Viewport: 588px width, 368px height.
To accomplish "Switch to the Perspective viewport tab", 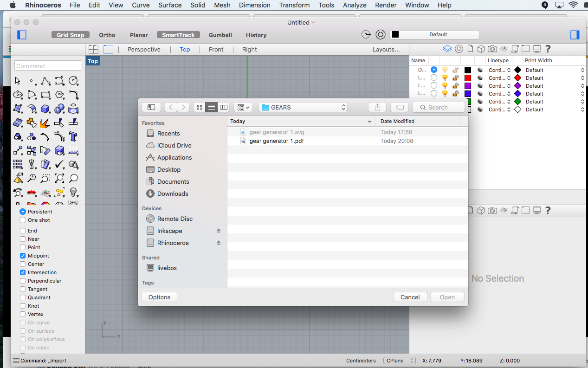I will click(x=144, y=49).
